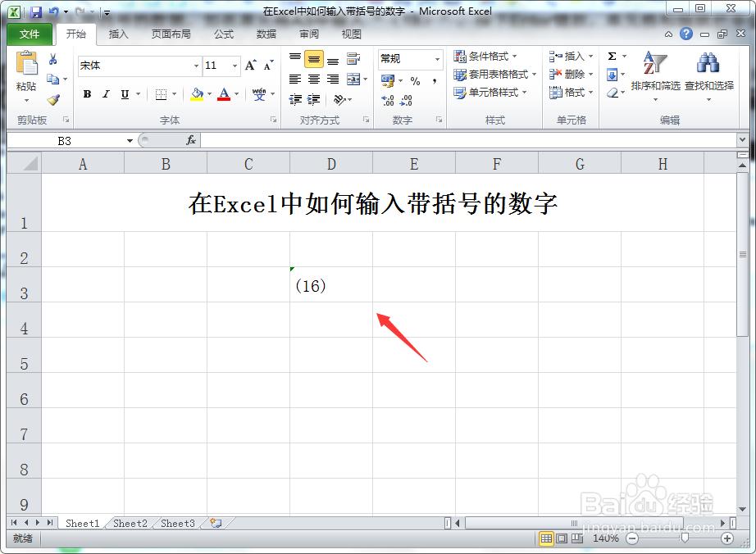756x554 pixels.
Task: Click 删除 Delete cells button
Action: click(x=572, y=75)
